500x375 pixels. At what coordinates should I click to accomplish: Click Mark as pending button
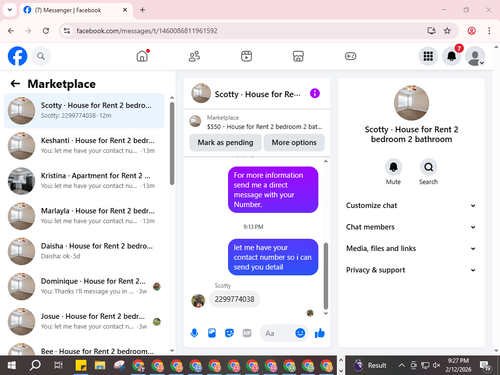[x=225, y=143]
